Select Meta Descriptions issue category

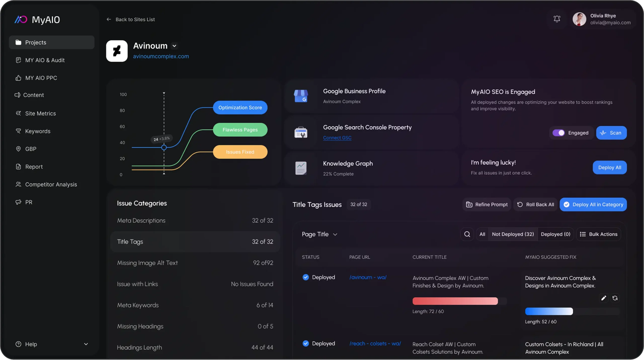point(195,220)
